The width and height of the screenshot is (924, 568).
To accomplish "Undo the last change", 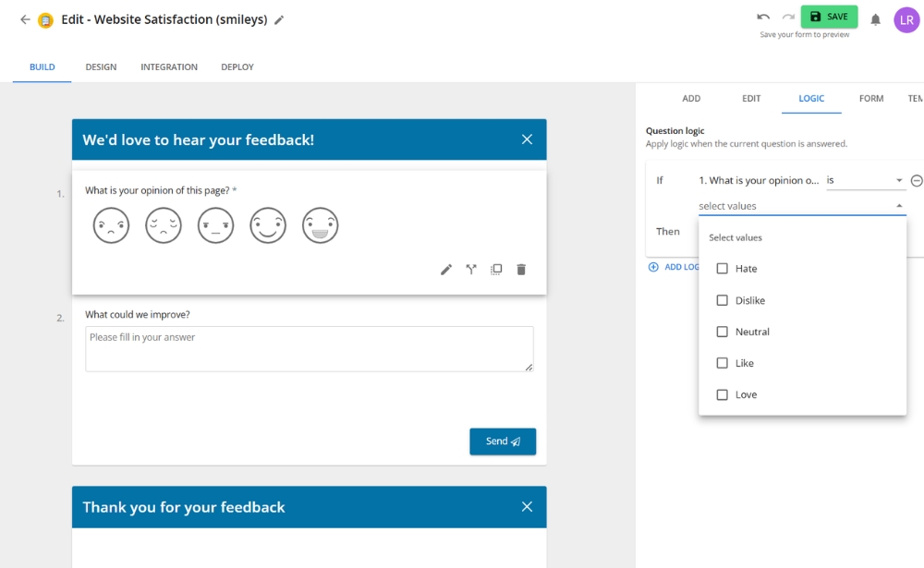I will [x=763, y=16].
